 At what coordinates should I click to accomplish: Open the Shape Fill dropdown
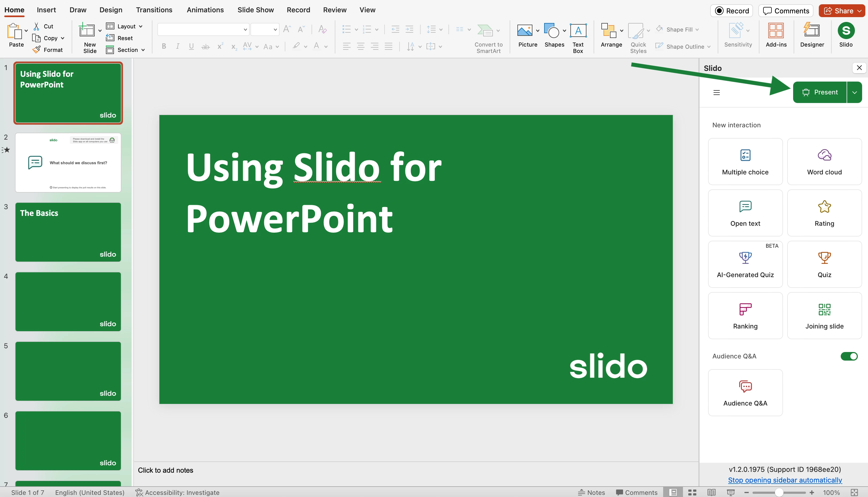[697, 29]
